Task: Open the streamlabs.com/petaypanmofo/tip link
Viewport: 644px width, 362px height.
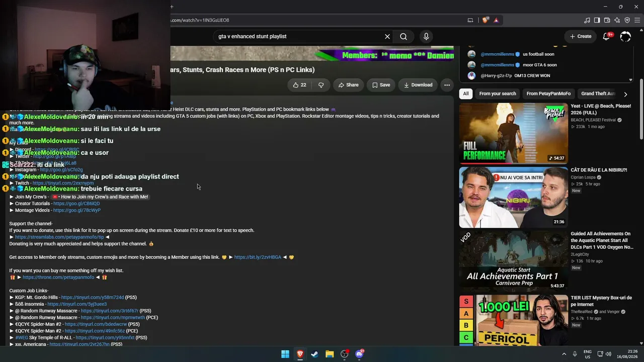Action: pyautogui.click(x=59, y=237)
